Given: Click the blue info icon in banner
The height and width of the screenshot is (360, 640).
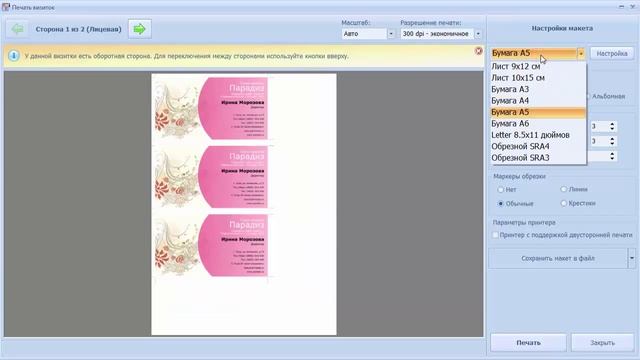Looking at the screenshot, I should [x=13, y=56].
